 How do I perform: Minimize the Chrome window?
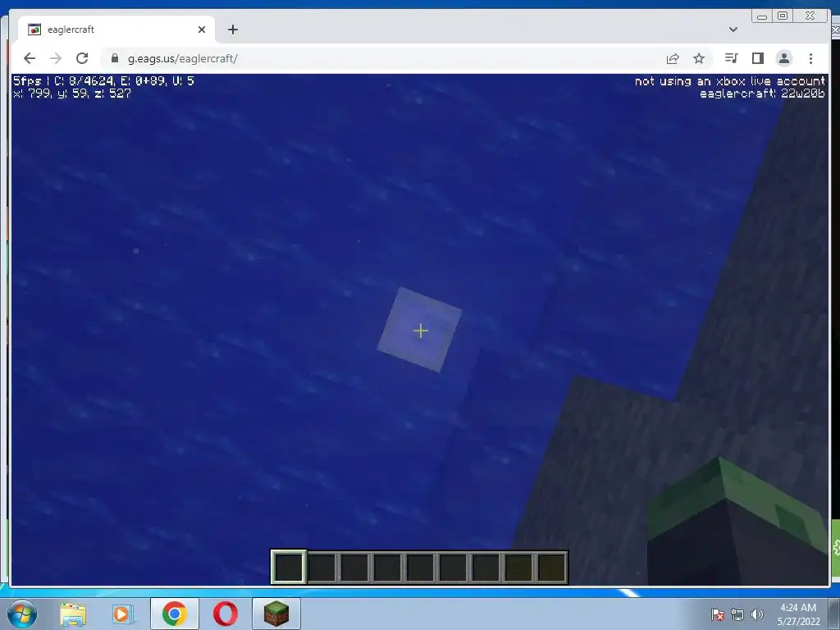click(x=762, y=16)
